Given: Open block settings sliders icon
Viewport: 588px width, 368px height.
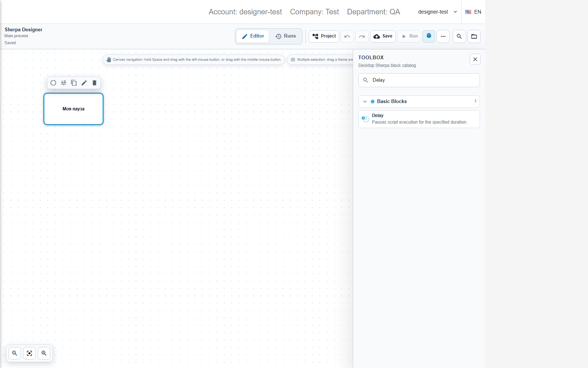Looking at the screenshot, I should (64, 83).
